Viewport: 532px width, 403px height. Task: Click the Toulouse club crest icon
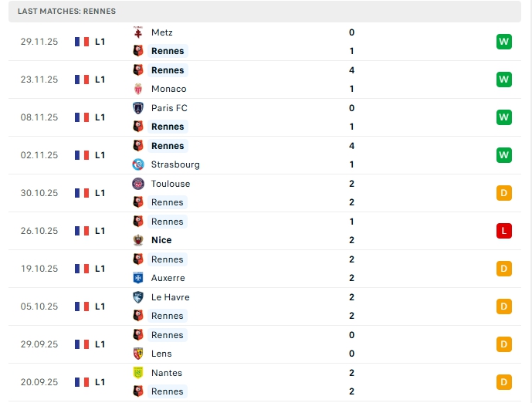(138, 184)
